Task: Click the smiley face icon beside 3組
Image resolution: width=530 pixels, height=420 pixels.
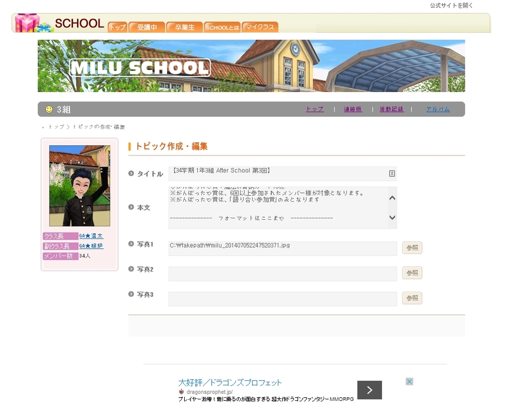Action: pos(49,109)
